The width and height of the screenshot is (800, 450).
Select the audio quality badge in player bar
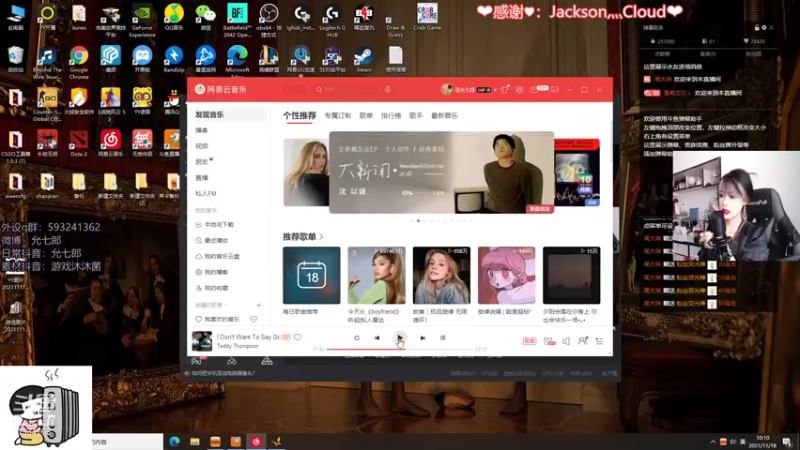pos(529,341)
